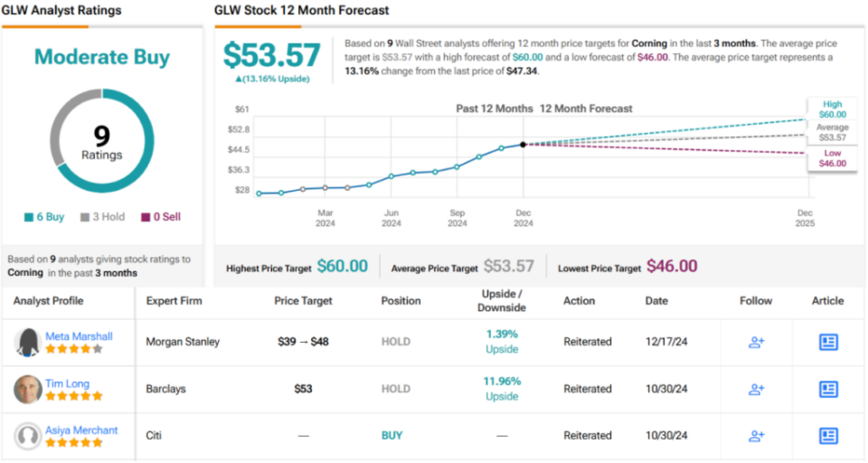Click Tim Long's star rating
The image size is (868, 463).
click(73, 396)
